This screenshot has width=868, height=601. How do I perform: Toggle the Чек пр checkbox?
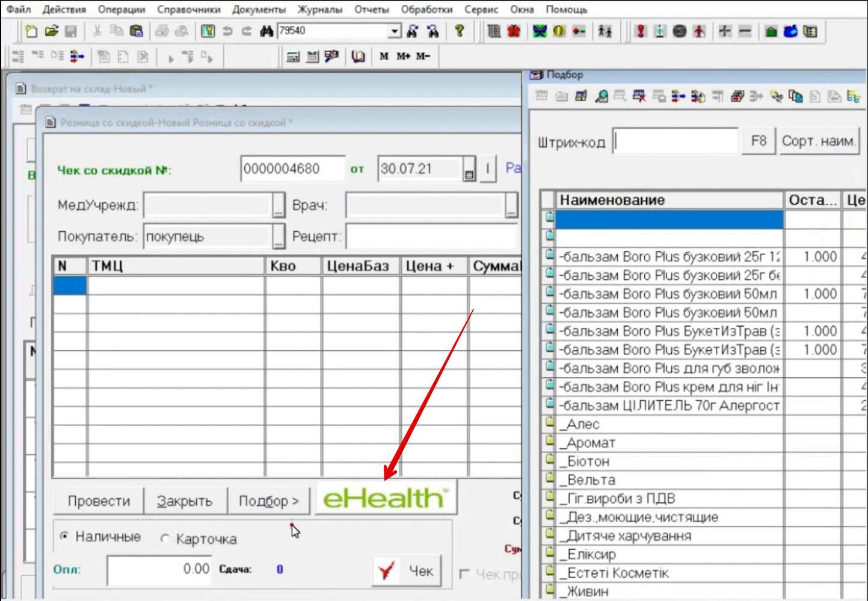coord(464,574)
